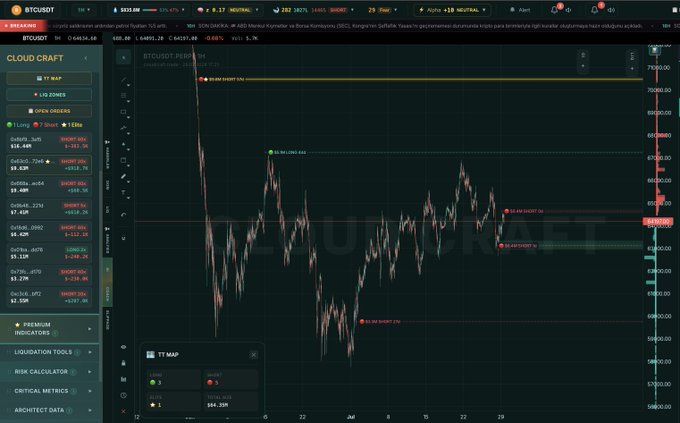
Task: Open the second notification bell
Action: click(x=595, y=10)
